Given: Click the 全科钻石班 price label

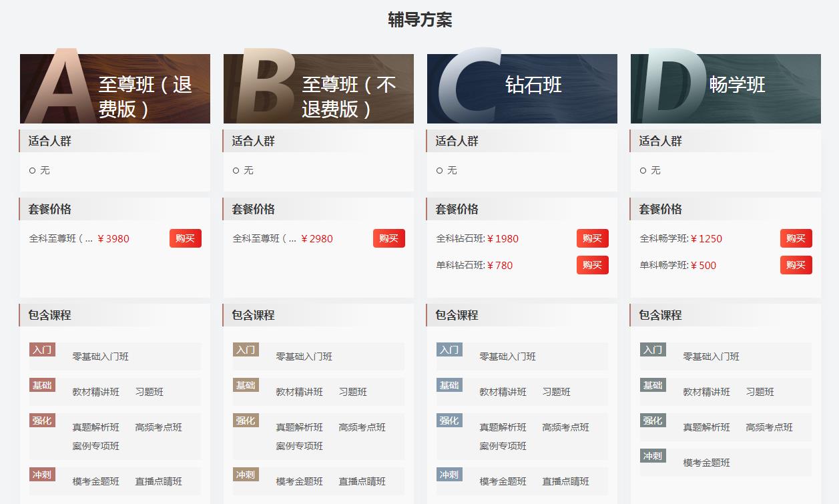Looking at the screenshot, I should point(461,238).
